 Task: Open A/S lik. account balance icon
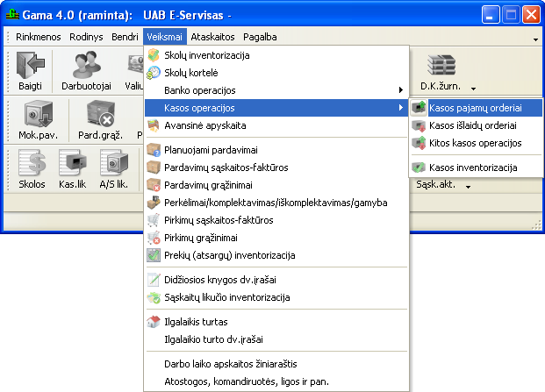tap(114, 162)
